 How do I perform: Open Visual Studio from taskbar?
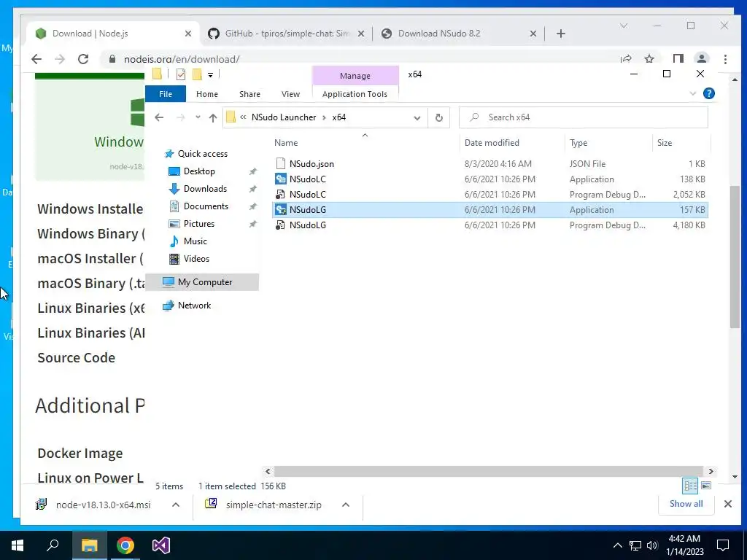click(161, 545)
